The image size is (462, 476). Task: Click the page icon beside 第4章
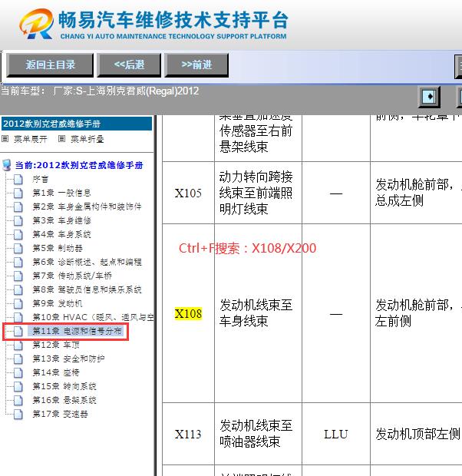(x=18, y=234)
